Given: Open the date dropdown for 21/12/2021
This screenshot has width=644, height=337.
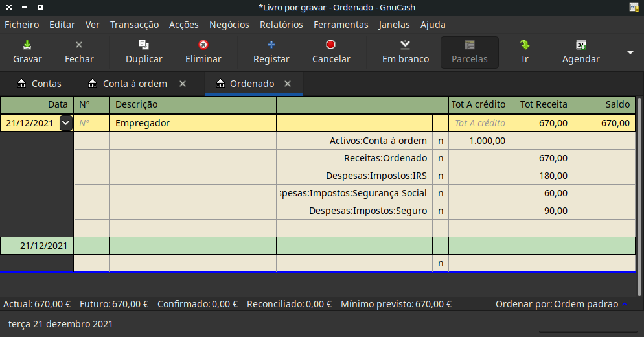Looking at the screenshot, I should pyautogui.click(x=65, y=123).
